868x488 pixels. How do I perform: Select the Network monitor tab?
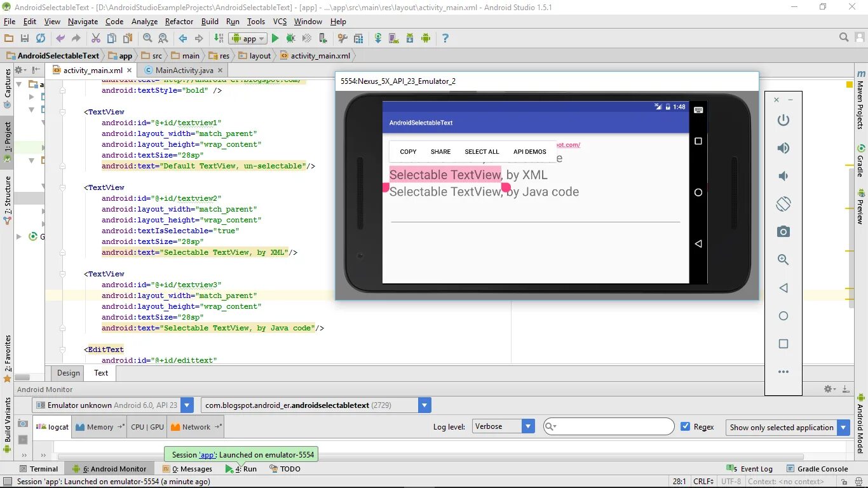point(196,427)
